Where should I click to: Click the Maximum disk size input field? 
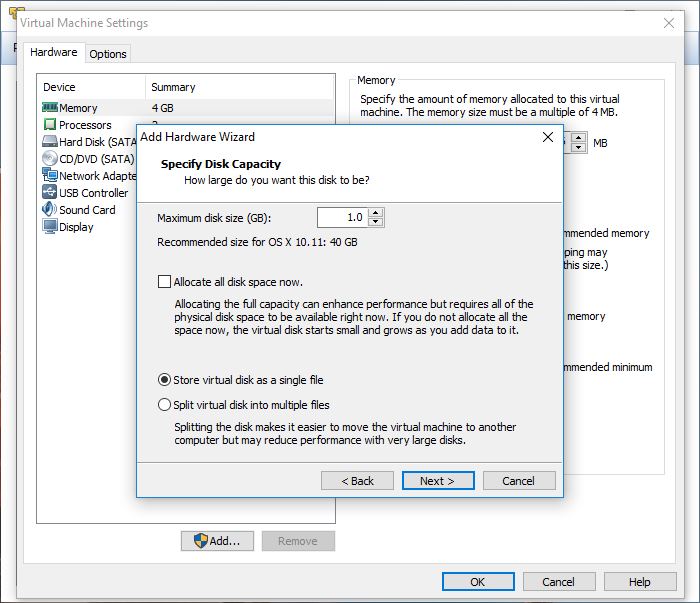tap(342, 217)
